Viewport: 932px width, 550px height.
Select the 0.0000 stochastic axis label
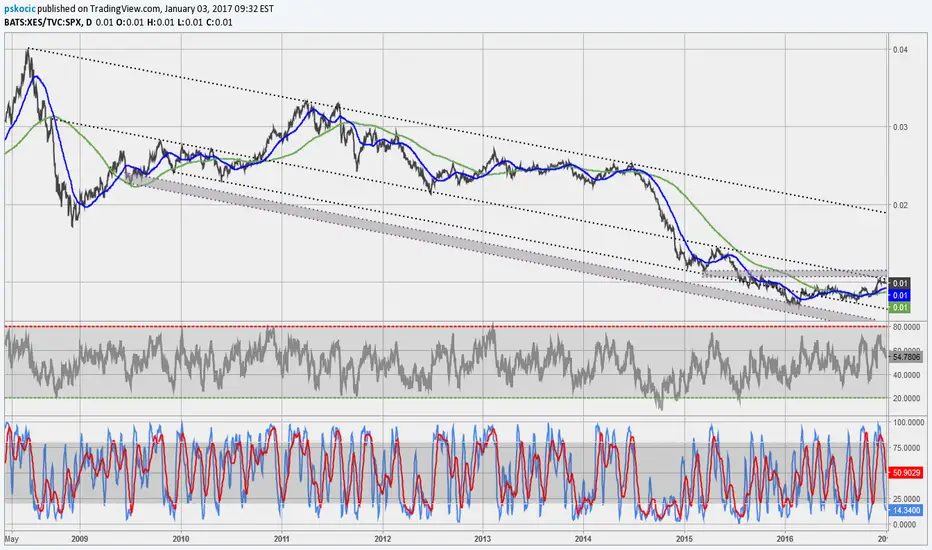905,524
